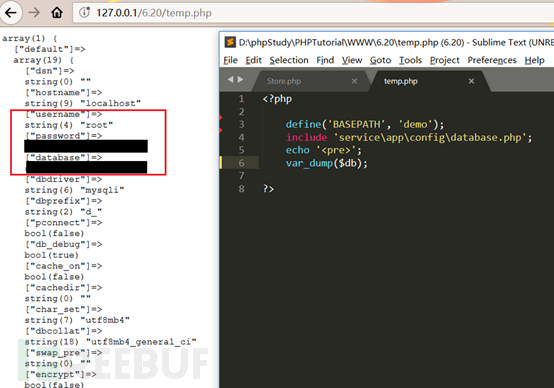Click the 'BASEPATH' string in the editor
The height and width of the screenshot is (388, 554).
coord(357,124)
